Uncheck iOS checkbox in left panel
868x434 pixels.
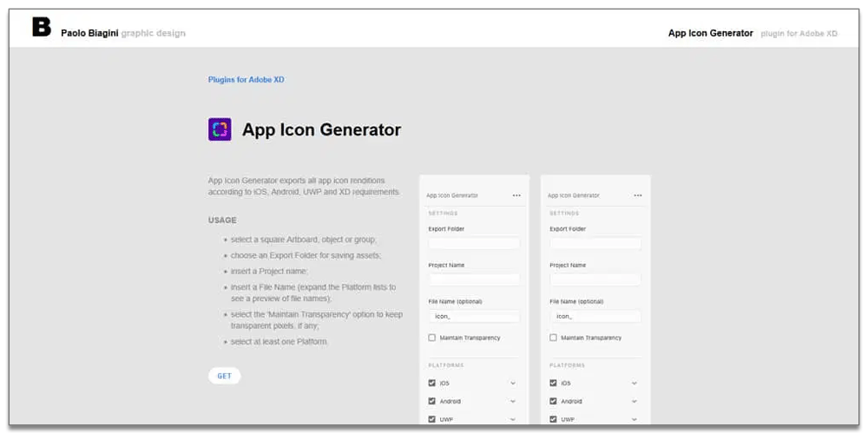pos(431,383)
